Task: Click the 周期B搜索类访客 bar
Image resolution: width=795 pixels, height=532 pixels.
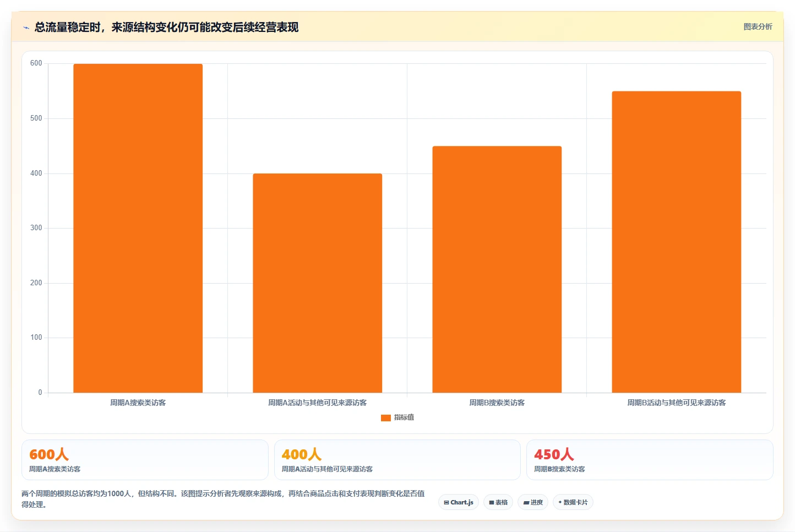Action: tap(497, 269)
